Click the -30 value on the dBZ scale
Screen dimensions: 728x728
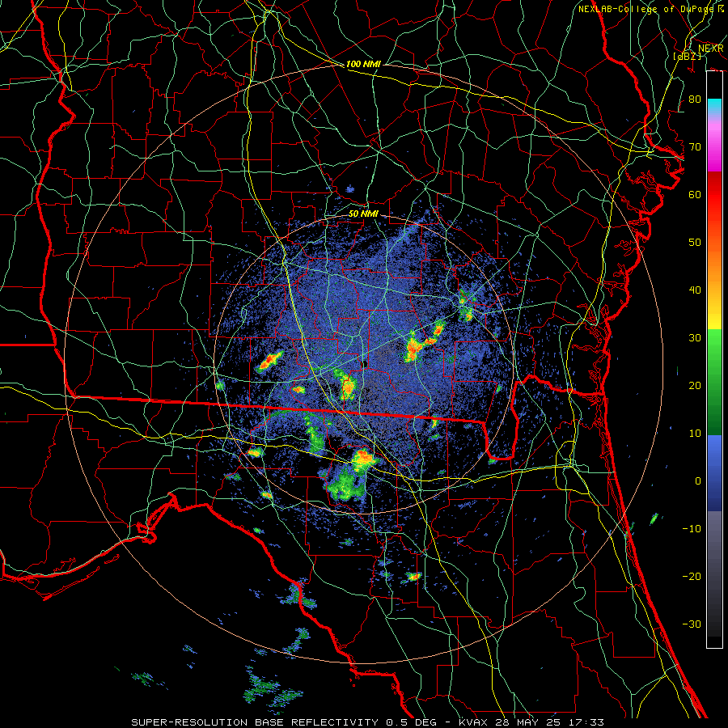(x=692, y=624)
